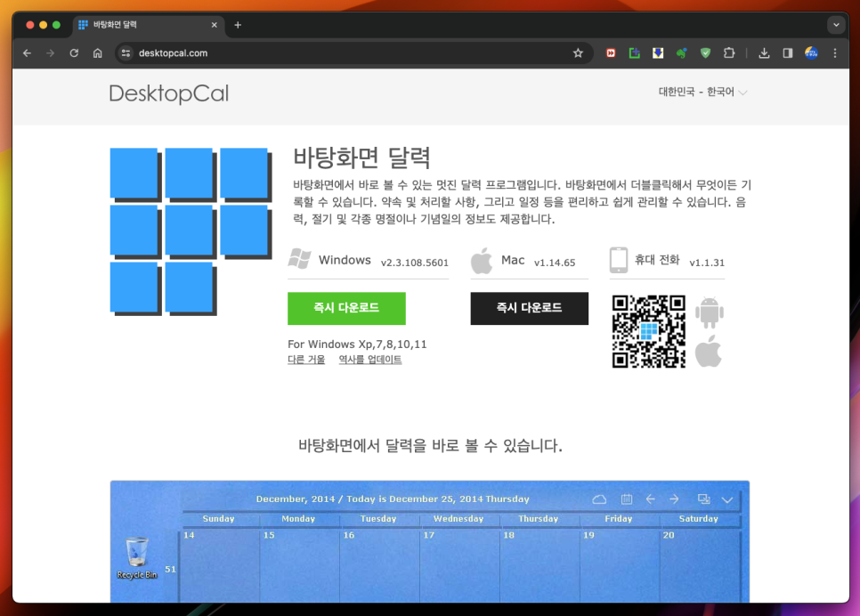This screenshot has width=860, height=616.
Task: Select the 바탕화면 달력 tab
Action: [146, 25]
